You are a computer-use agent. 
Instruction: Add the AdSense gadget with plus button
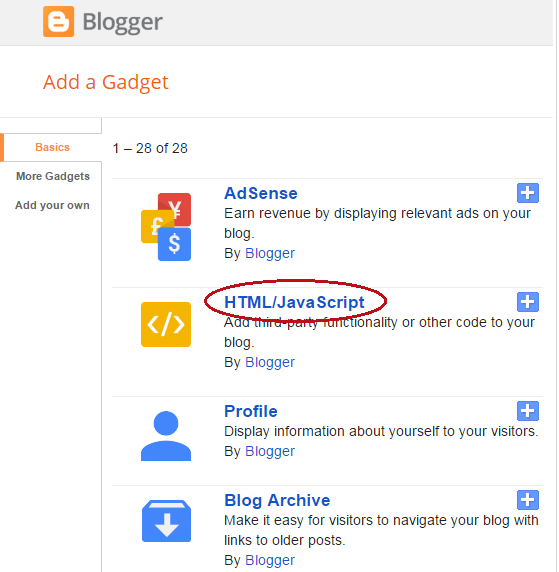coord(528,193)
